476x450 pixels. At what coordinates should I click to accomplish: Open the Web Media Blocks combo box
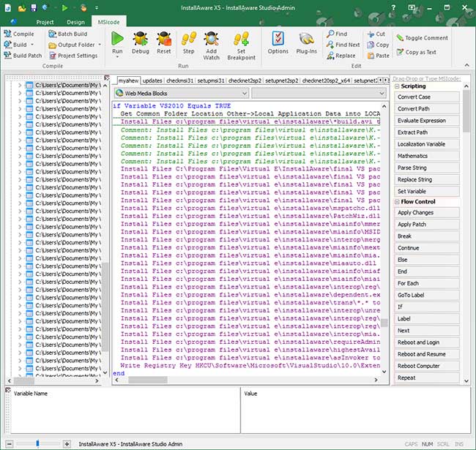(x=182, y=93)
